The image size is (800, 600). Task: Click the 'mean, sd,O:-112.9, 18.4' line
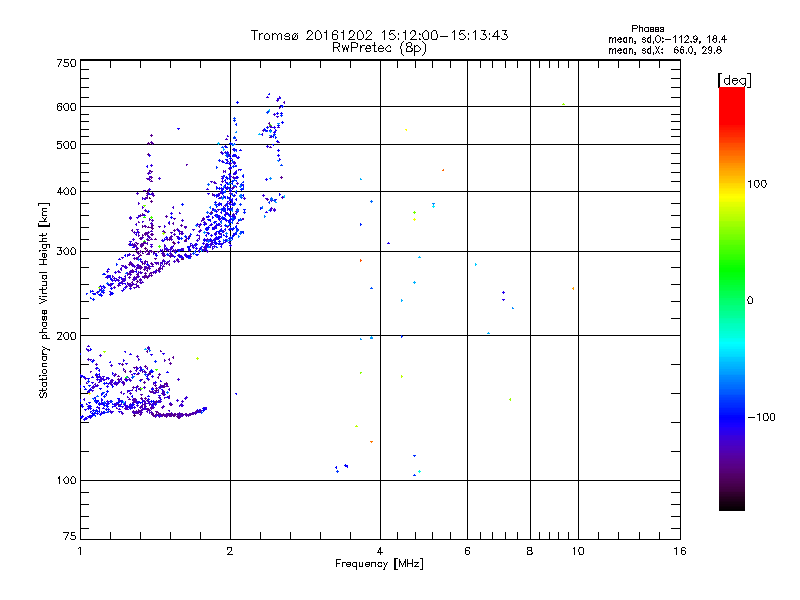point(667,39)
